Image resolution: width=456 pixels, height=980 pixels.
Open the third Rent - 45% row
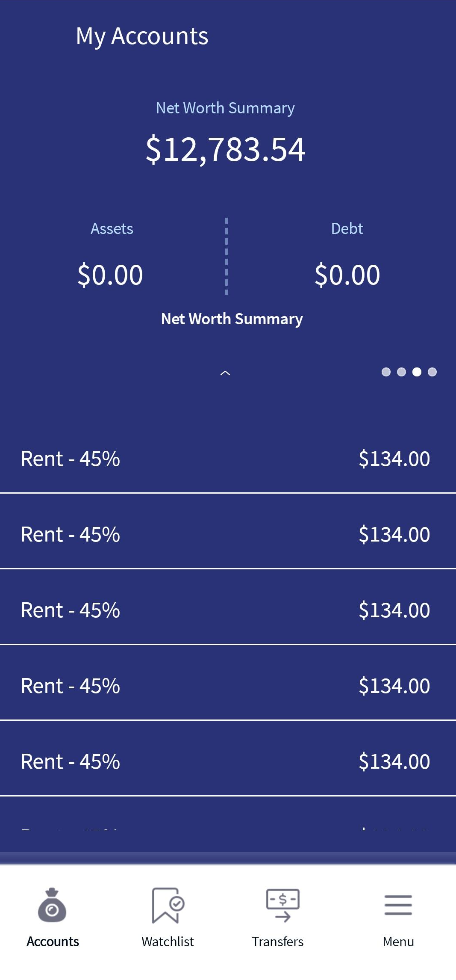click(x=228, y=610)
